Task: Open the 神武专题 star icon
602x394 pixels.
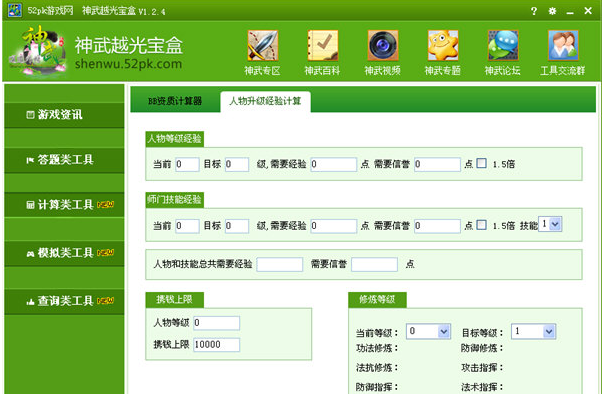Action: coord(443,46)
